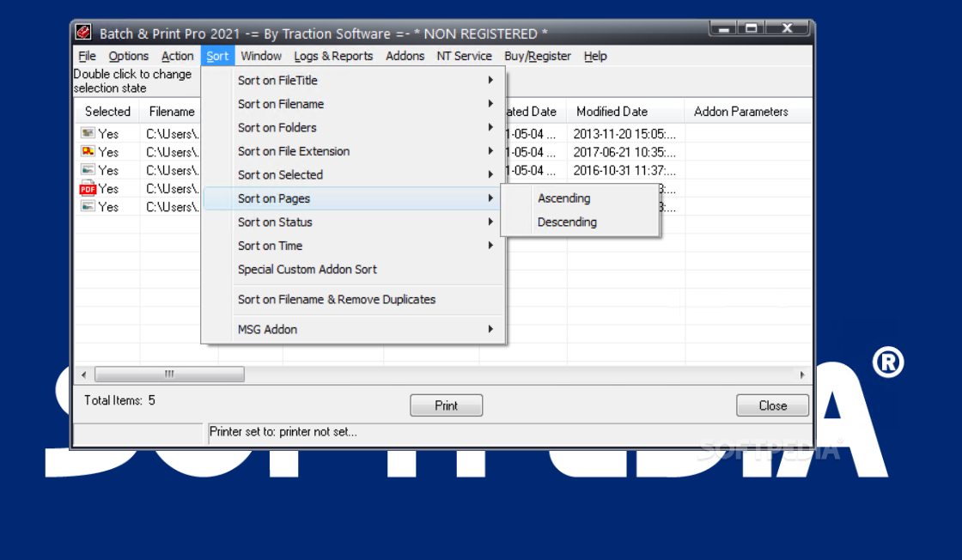The width and height of the screenshot is (962, 560).
Task: Click modified date 2013-11-20 15:05
Action: [624, 134]
